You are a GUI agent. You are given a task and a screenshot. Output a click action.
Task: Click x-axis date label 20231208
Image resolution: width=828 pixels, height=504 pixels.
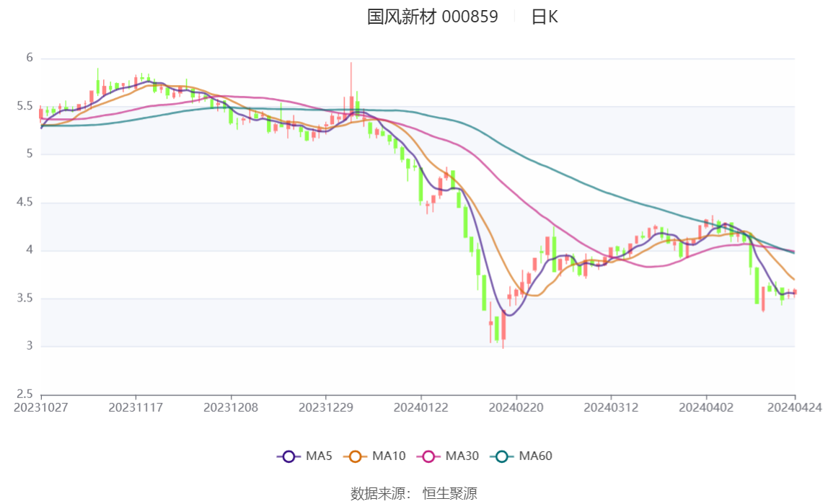click(231, 407)
